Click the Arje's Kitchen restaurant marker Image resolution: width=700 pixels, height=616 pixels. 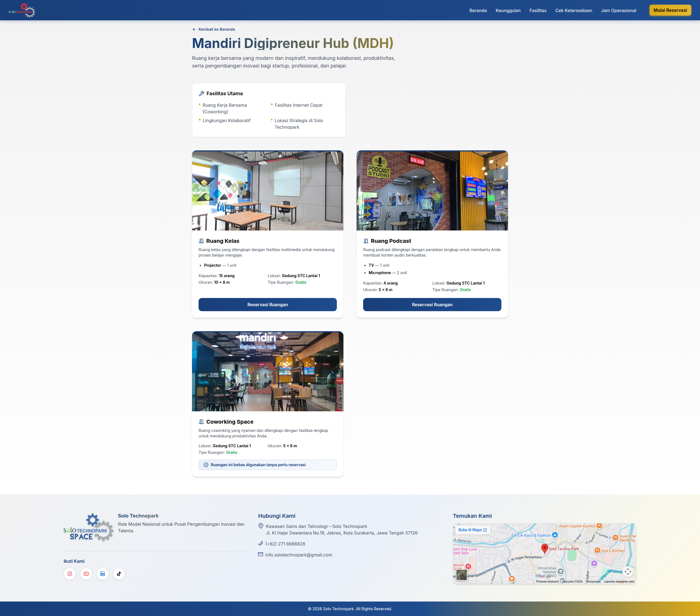tap(597, 551)
